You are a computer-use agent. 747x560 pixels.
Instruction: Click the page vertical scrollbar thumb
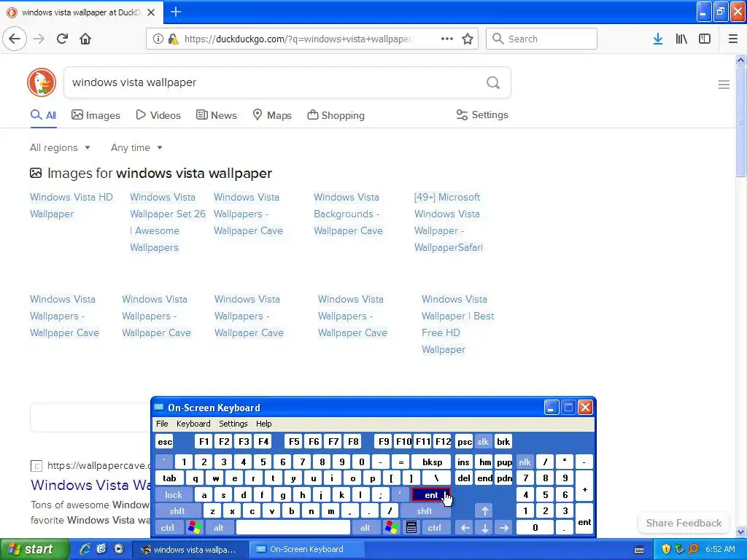[741, 122]
